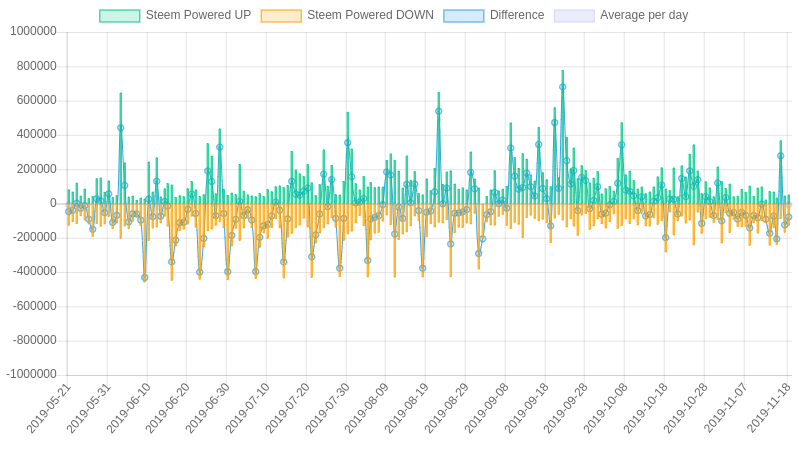
Task: Click the 2019-08-29 date label
Action: click(x=446, y=408)
